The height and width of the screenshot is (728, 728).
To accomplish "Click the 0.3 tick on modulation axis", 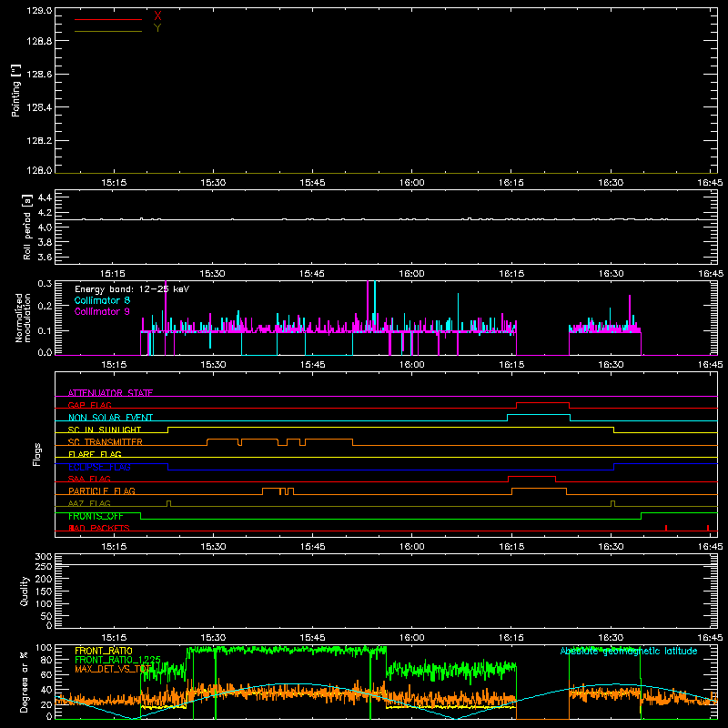I will point(45,284).
